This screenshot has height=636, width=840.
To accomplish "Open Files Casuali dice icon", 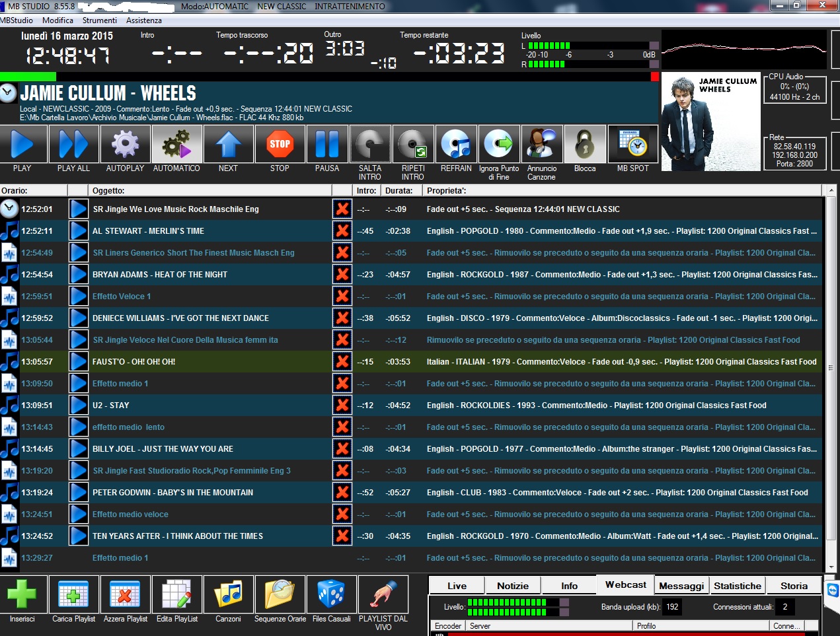I will (331, 594).
